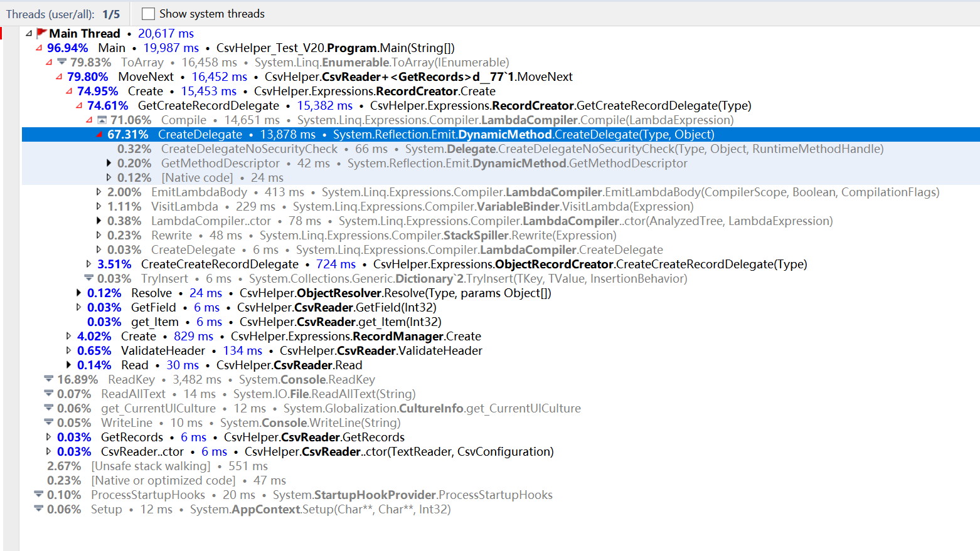Expand the 3.51% CreateCreateRecordDelegate node

click(89, 264)
